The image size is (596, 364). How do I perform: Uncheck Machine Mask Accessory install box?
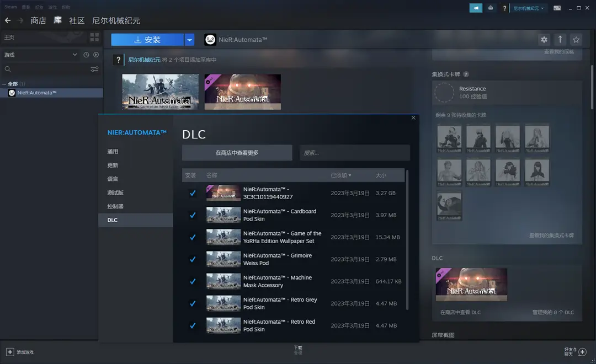[193, 281]
